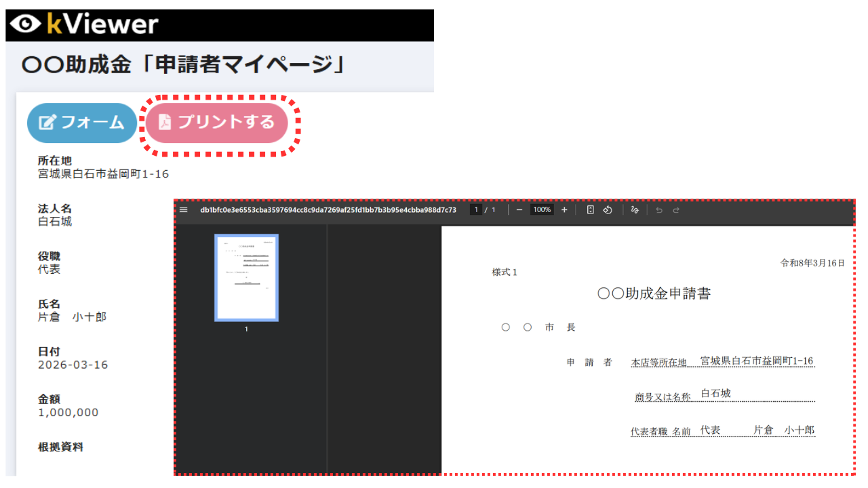Screen dimensions: 868x488
Task: Click the プリントする button
Action: 216,123
